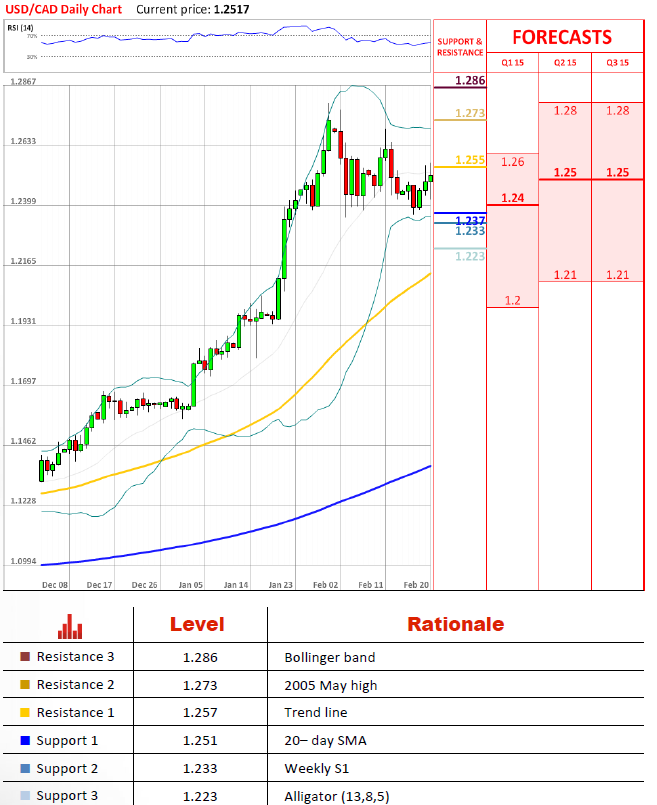Click the USD/CAD Daily Chart title
The width and height of the screenshot is (657, 805).
click(64, 9)
